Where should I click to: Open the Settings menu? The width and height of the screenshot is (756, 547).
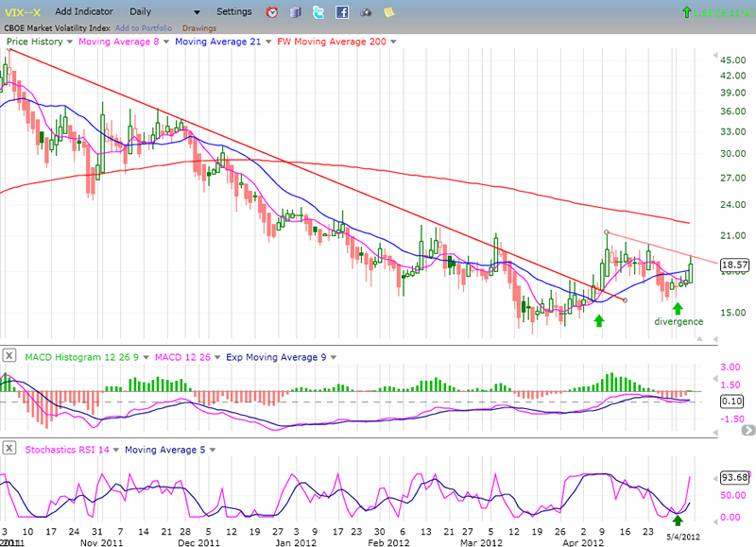click(x=233, y=12)
